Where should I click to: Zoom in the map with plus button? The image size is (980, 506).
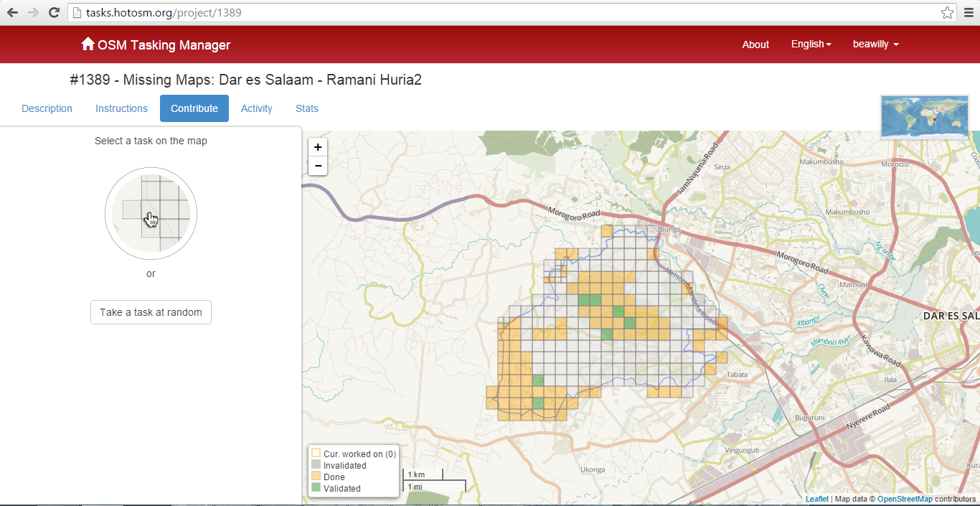[318, 147]
